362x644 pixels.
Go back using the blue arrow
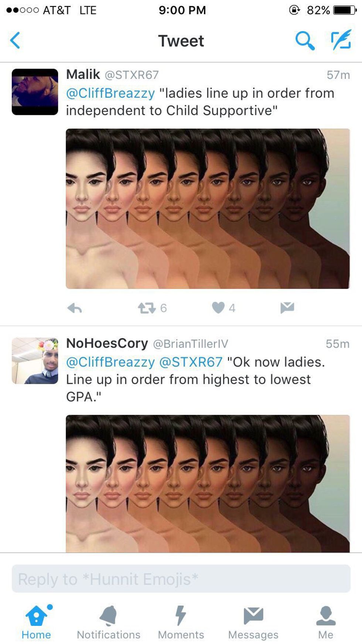15,40
